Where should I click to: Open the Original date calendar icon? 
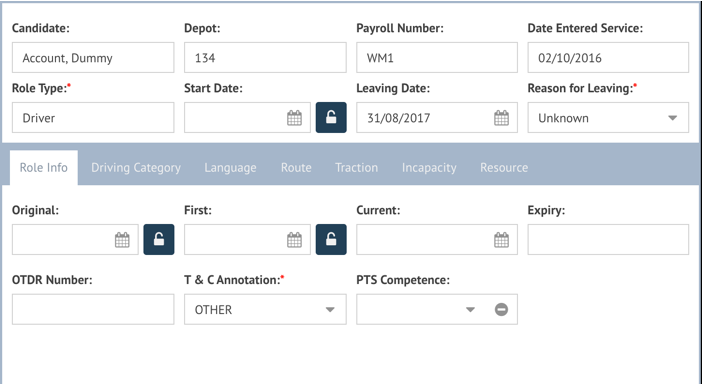122,240
